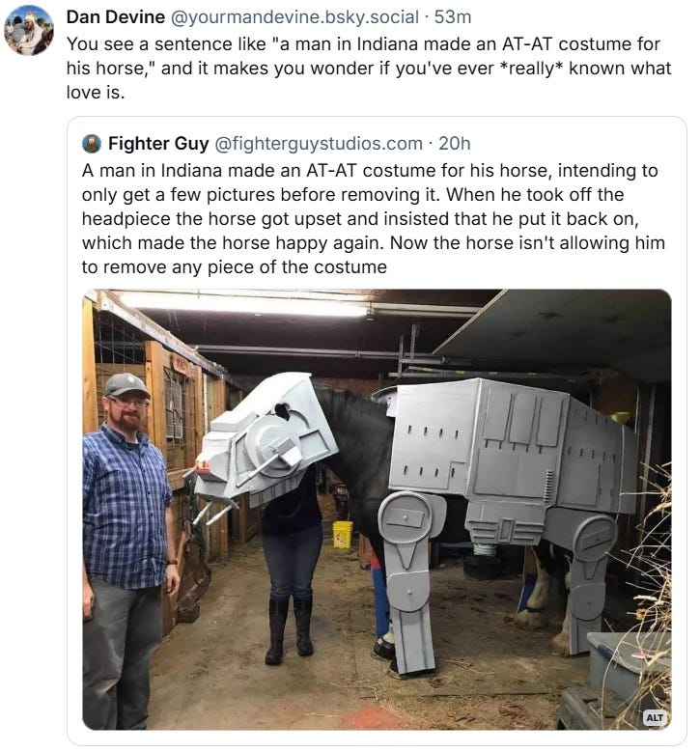Click the "his horse," line of Dan's post
The width and height of the screenshot is (700, 752).
(369, 69)
